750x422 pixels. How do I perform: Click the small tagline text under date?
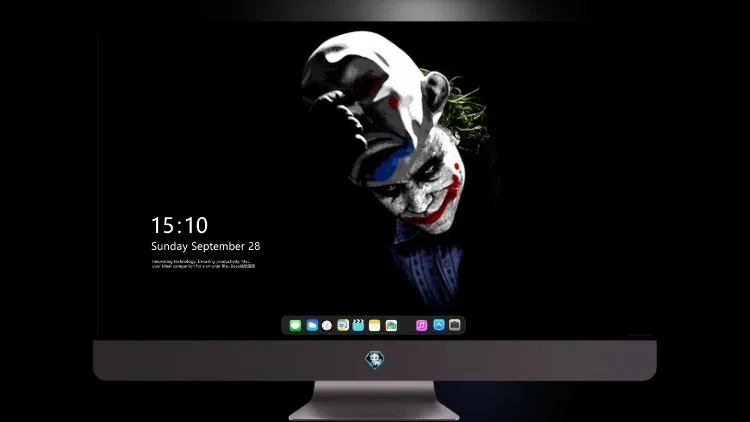pyautogui.click(x=203, y=264)
